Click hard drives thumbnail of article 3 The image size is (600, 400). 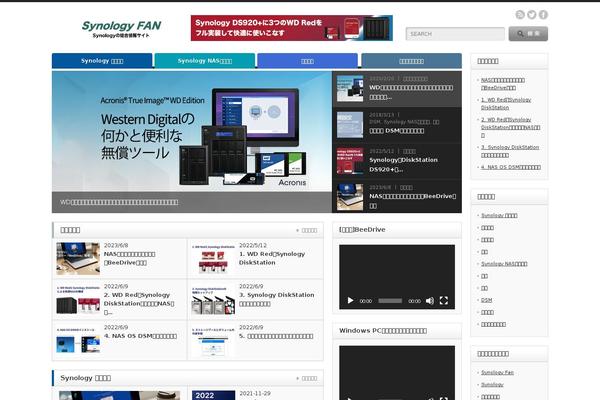coord(213,300)
